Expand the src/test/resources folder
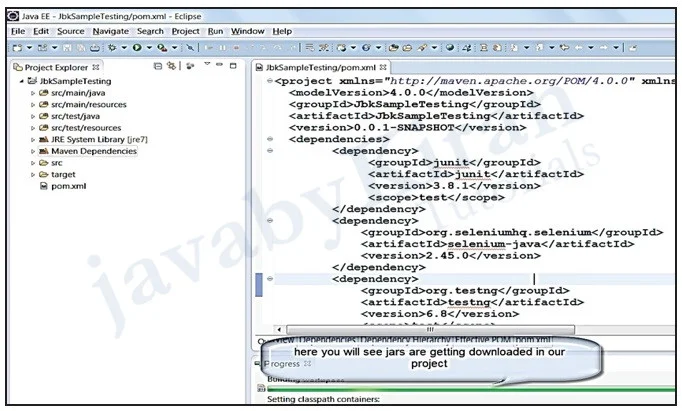The height and width of the screenshot is (411, 682). coord(33,128)
